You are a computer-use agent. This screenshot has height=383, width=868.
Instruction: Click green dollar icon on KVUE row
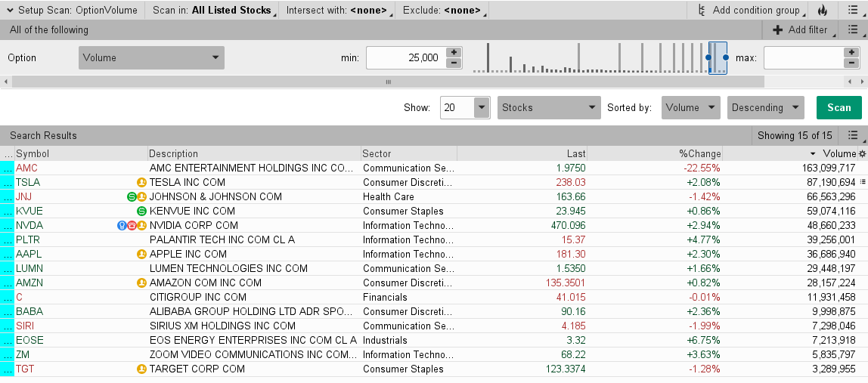141,211
